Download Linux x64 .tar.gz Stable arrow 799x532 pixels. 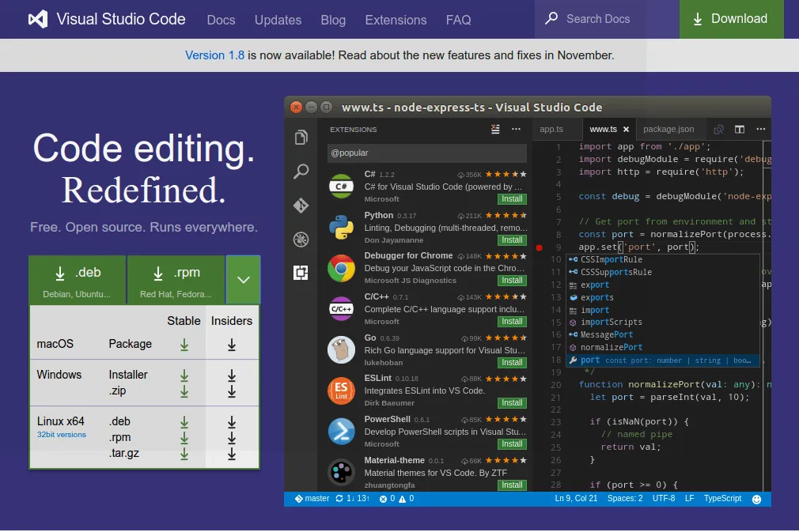[184, 454]
